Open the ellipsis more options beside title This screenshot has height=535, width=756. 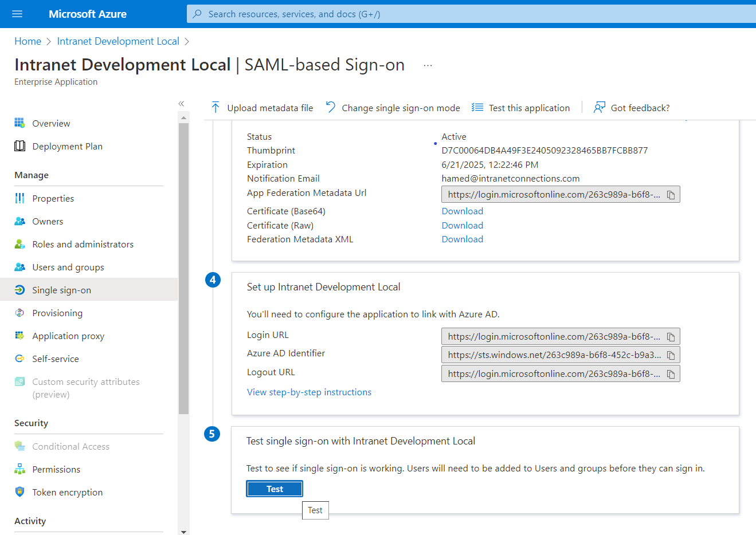tap(428, 65)
